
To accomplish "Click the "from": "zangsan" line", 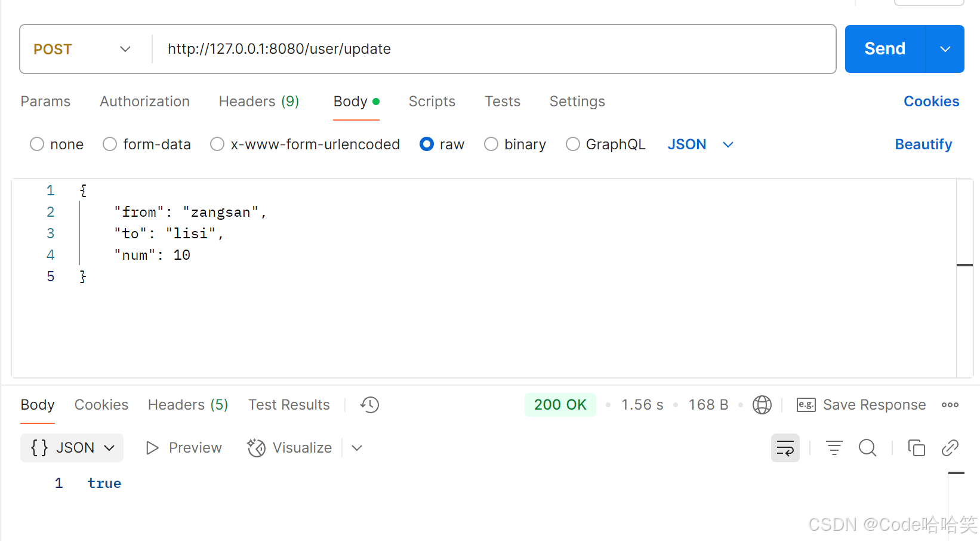I will (190, 213).
